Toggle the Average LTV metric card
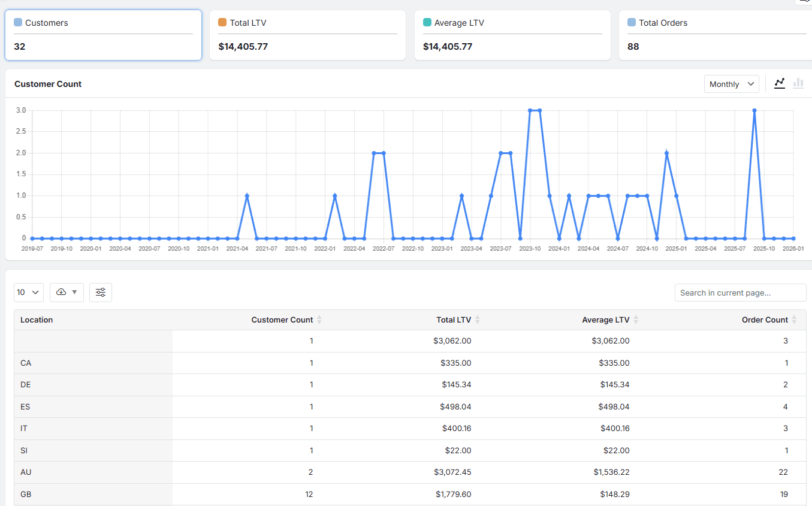Screen dimensions: 812x506 tap(512, 35)
